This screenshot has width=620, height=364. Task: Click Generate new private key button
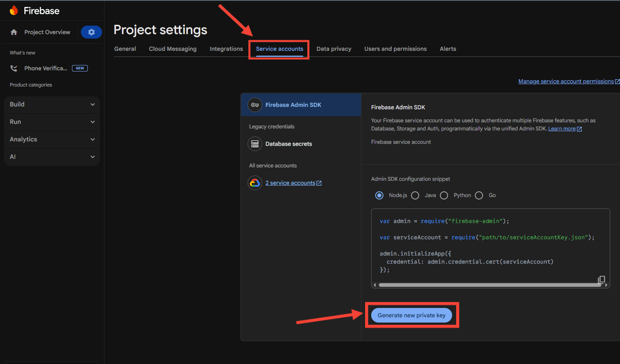[411, 315]
